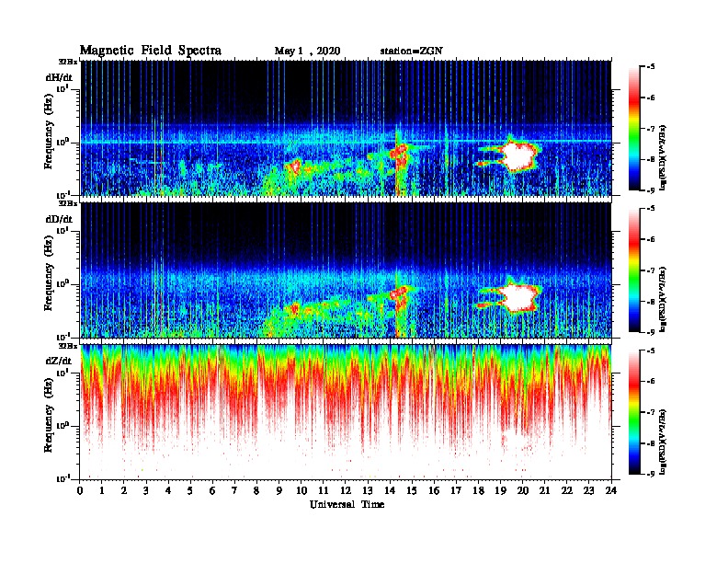
Task: Click hour tick label 16 on time axis
Action: click(x=434, y=490)
